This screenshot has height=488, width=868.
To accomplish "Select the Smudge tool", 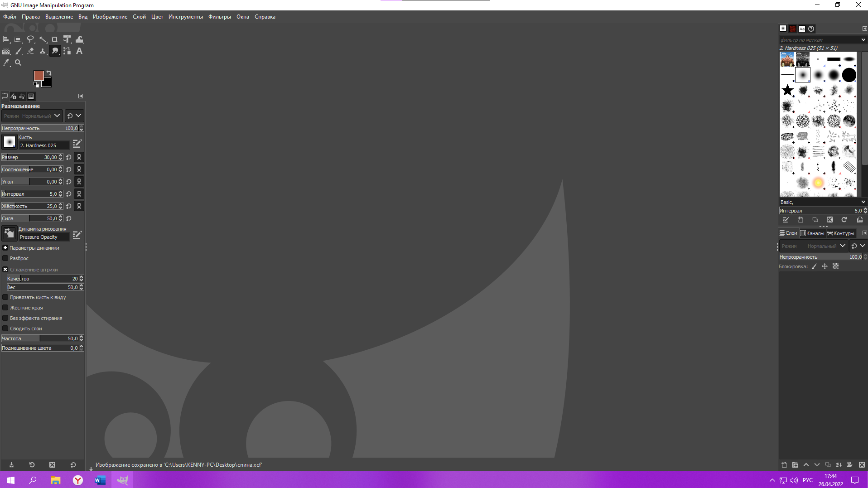I will 55,51.
